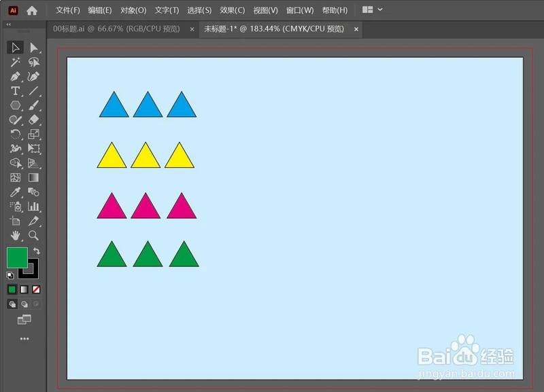Select the Curvature tool
Viewport: 544px width, 392px height.
click(33, 77)
